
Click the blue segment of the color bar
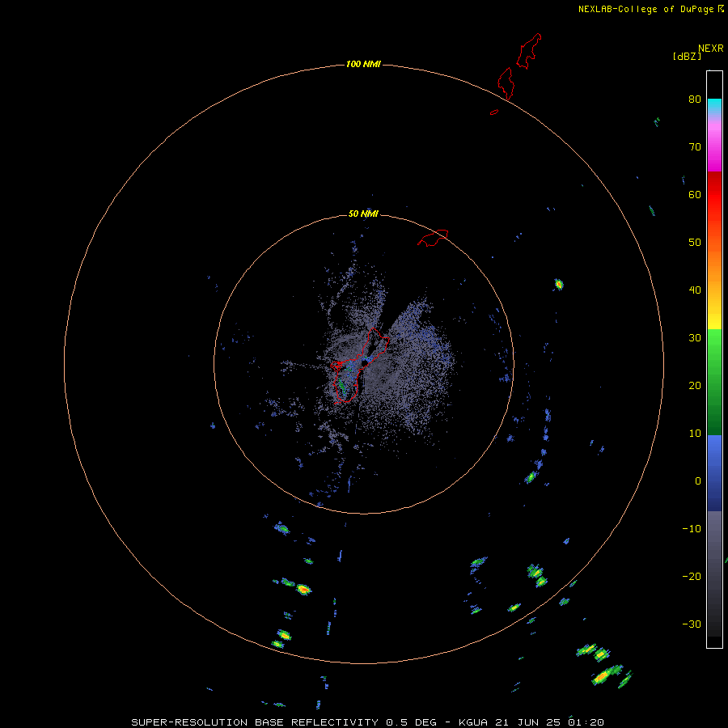point(714,472)
